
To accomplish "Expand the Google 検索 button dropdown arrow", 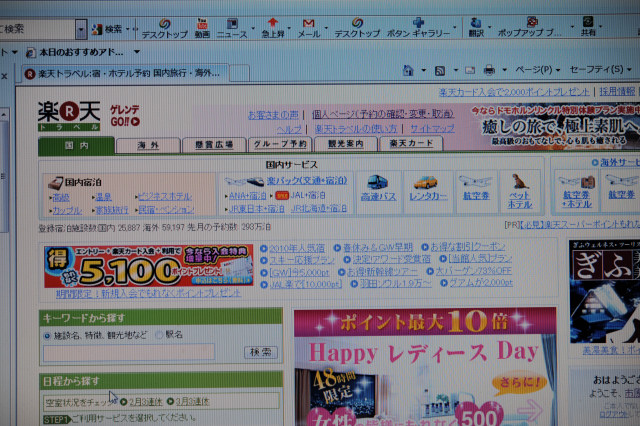I will click(128, 29).
